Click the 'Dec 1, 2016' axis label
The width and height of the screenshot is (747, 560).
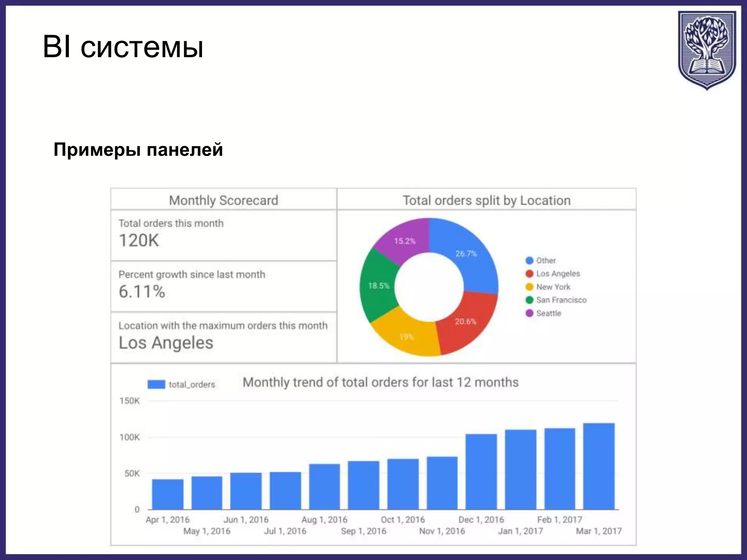coord(481,520)
